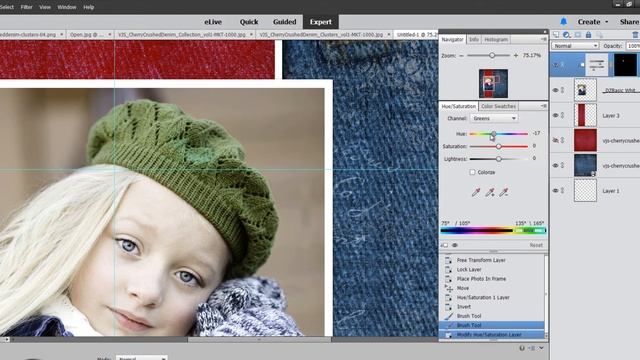Open the Window menu
640x360 pixels.
tap(67, 7)
